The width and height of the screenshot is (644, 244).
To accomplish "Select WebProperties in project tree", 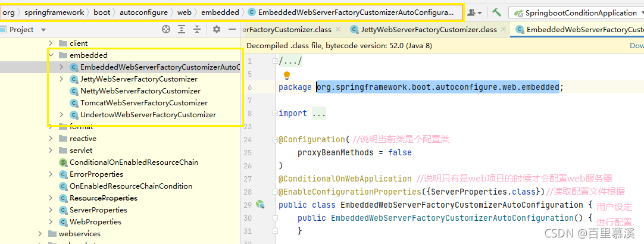I will pos(96,222).
